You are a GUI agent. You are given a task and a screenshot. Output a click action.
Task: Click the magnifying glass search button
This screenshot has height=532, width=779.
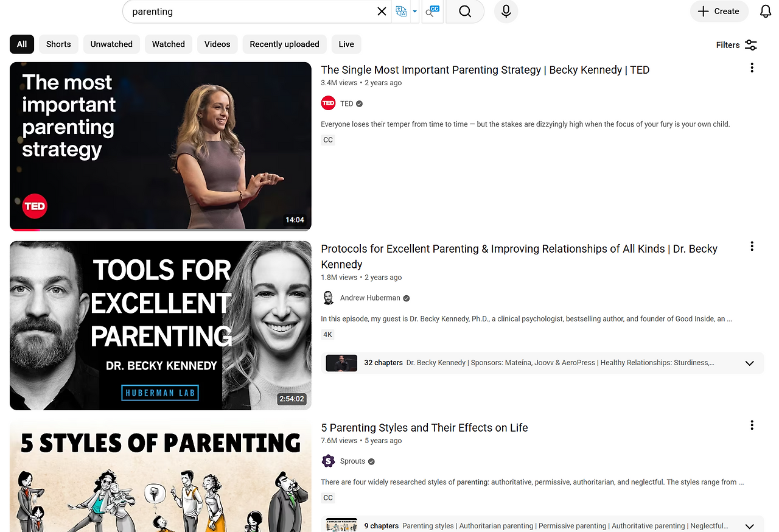(465, 12)
